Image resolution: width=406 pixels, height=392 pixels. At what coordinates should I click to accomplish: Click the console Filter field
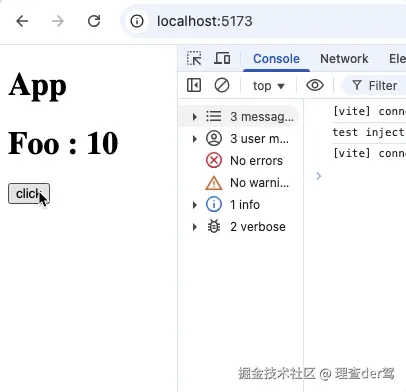tap(375, 86)
